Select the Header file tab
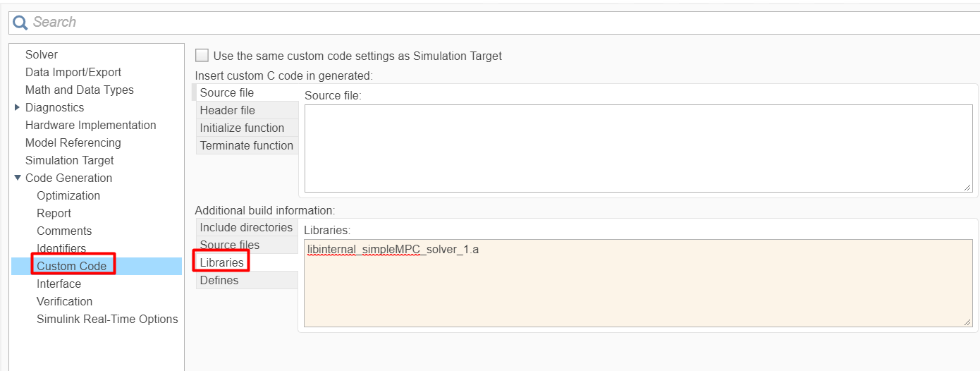The image size is (980, 371). (227, 110)
